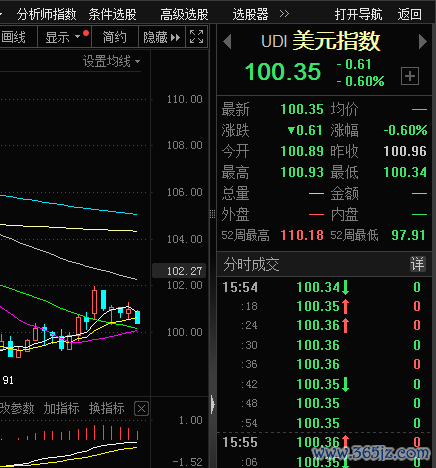Close the indicator panel with X icon
The width and height of the screenshot is (436, 468).
click(x=141, y=408)
